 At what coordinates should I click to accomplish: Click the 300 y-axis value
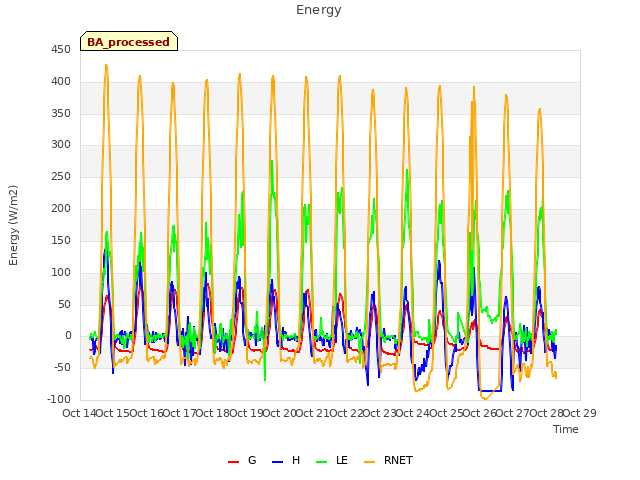click(61, 144)
